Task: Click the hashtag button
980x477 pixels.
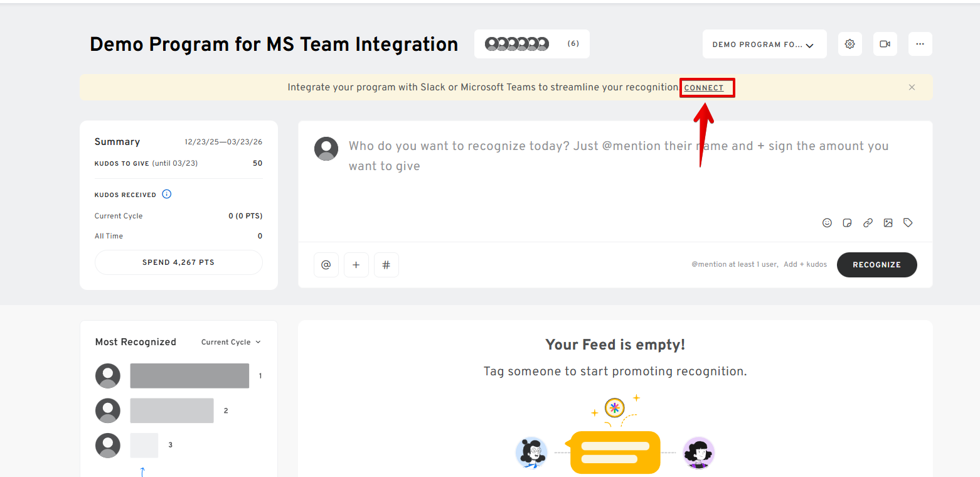Action: (x=386, y=265)
